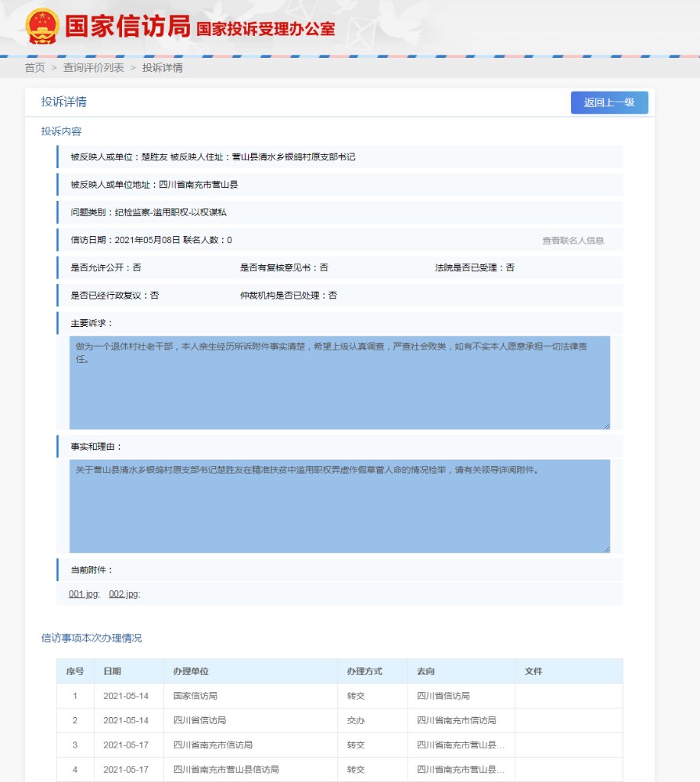Grab resize handle of 事实和理由 text box
Image resolution: width=700 pixels, height=782 pixels.
coord(606,549)
